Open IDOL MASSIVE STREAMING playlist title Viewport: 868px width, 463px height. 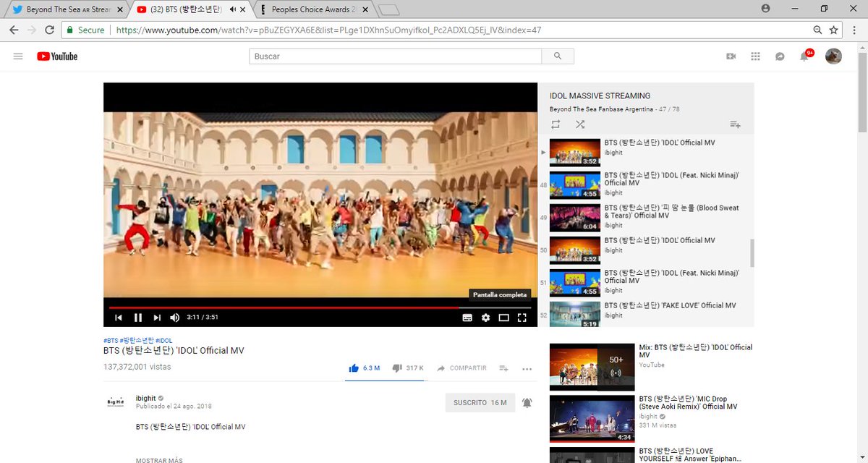tap(600, 95)
